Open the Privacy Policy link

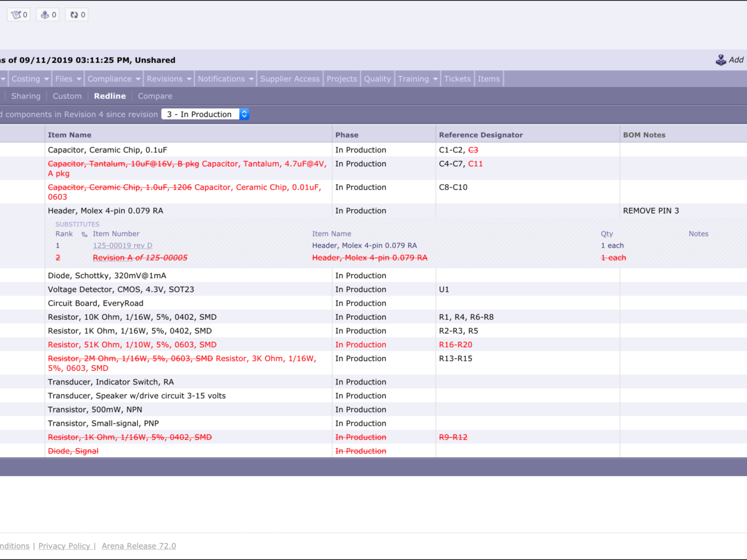pyautogui.click(x=64, y=546)
